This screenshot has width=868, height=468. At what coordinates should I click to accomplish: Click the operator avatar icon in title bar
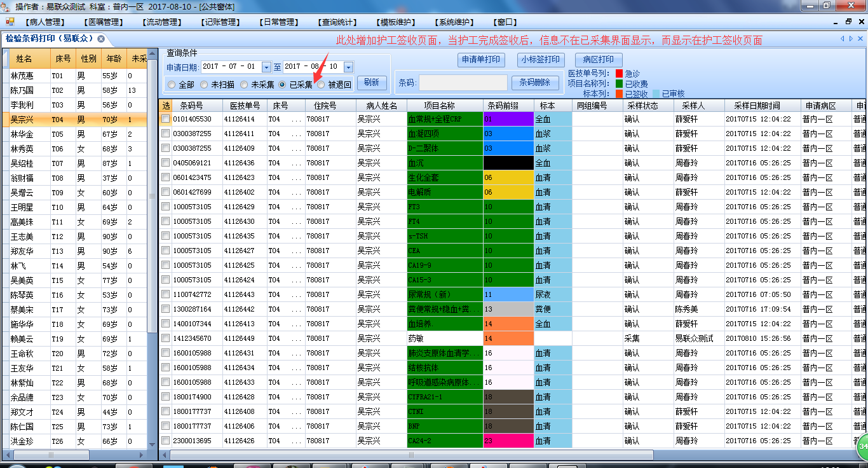pyautogui.click(x=6, y=6)
